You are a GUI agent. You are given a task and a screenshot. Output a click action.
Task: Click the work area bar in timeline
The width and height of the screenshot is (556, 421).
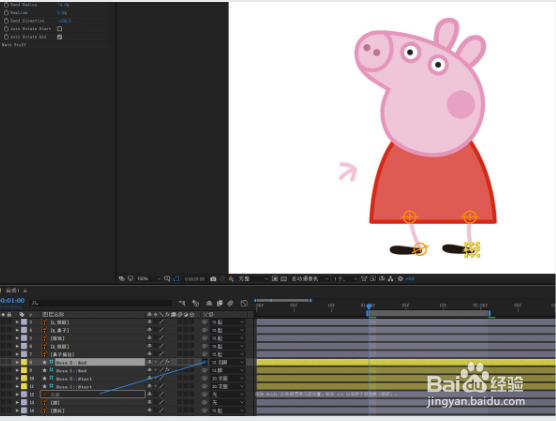(428, 314)
